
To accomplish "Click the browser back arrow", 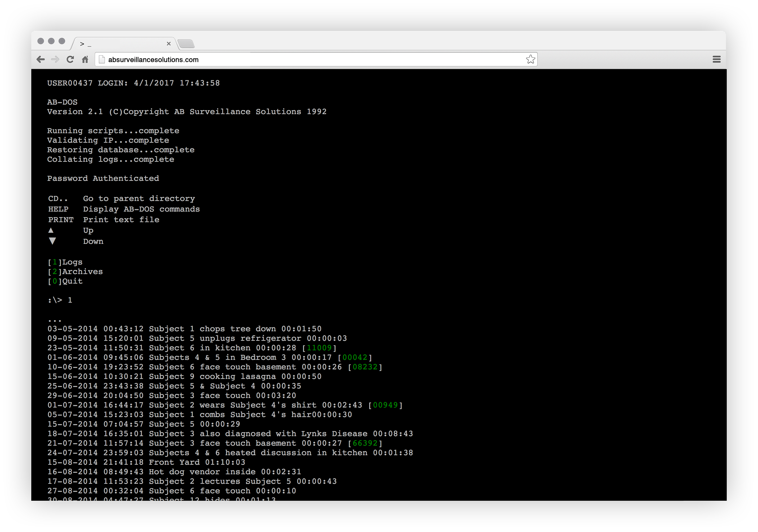I will 41,59.
